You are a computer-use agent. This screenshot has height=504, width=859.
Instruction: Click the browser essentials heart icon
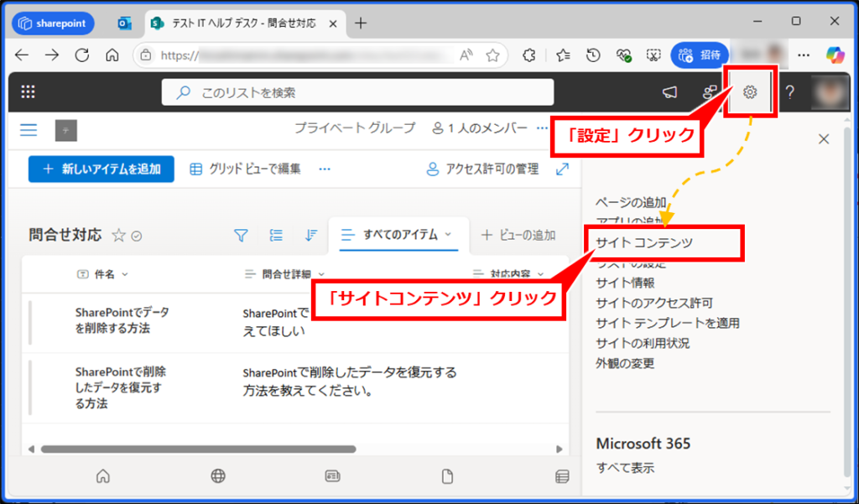624,55
